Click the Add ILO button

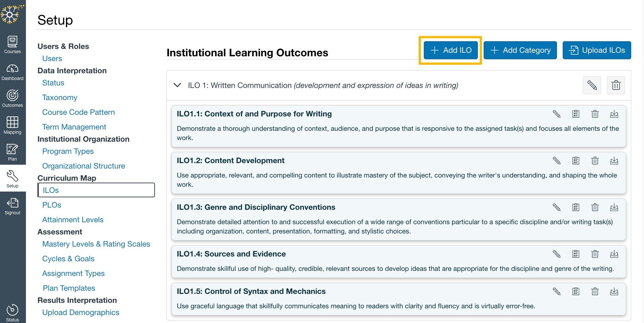(x=450, y=50)
